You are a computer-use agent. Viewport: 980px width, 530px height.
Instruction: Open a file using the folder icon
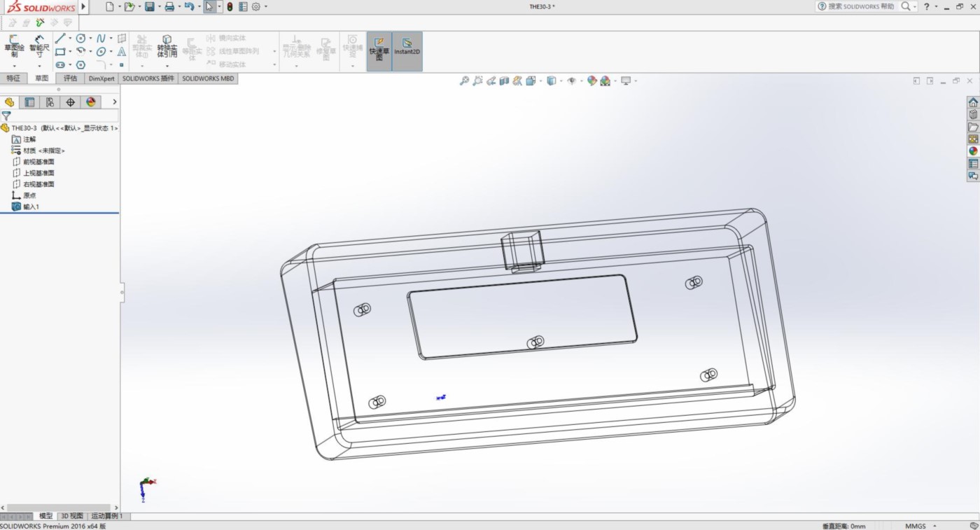tap(128, 6)
